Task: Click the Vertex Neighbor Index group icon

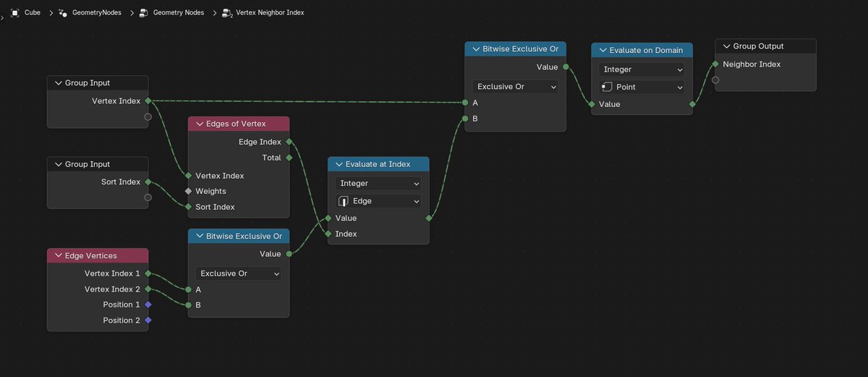Action: tap(227, 12)
